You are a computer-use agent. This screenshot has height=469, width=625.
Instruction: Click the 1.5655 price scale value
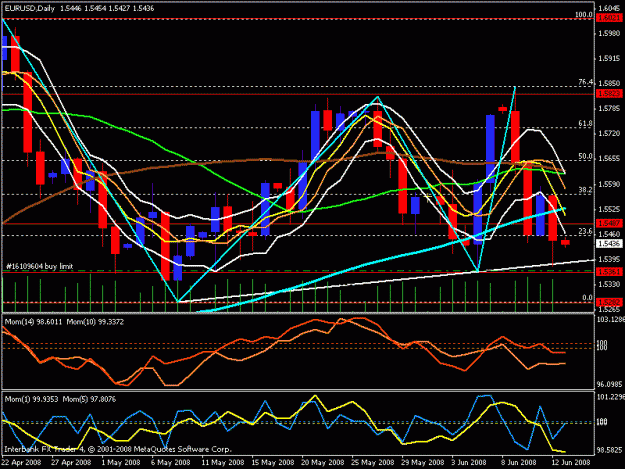pyautogui.click(x=610, y=159)
